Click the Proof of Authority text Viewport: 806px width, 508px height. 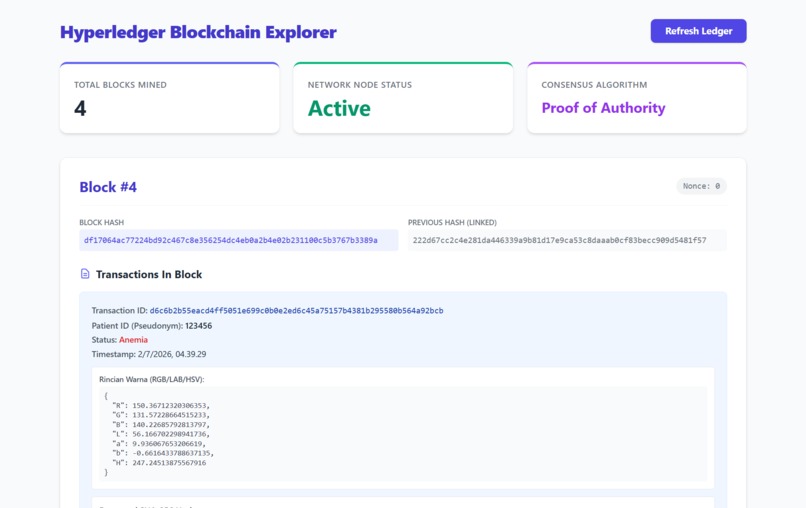pyautogui.click(x=603, y=108)
